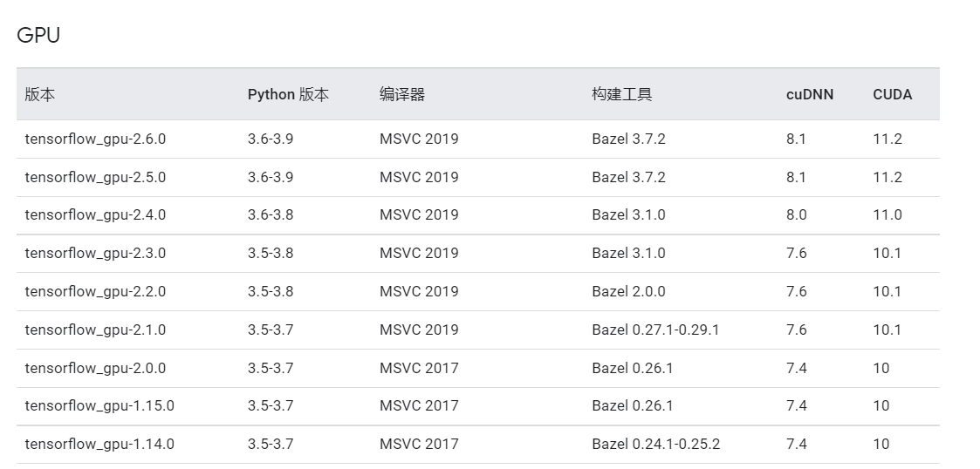Click the tensorflow_gpu-2.3.0 cell

(x=96, y=253)
